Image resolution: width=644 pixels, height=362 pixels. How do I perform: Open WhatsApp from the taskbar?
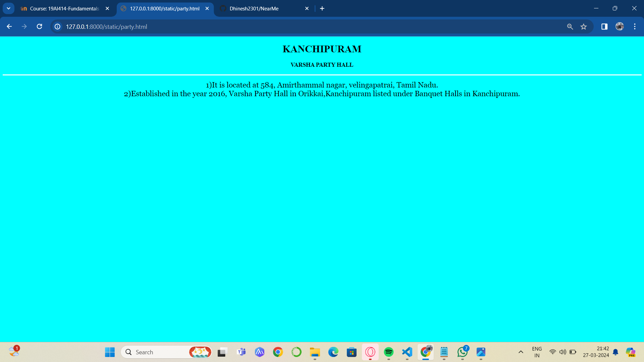click(462, 352)
